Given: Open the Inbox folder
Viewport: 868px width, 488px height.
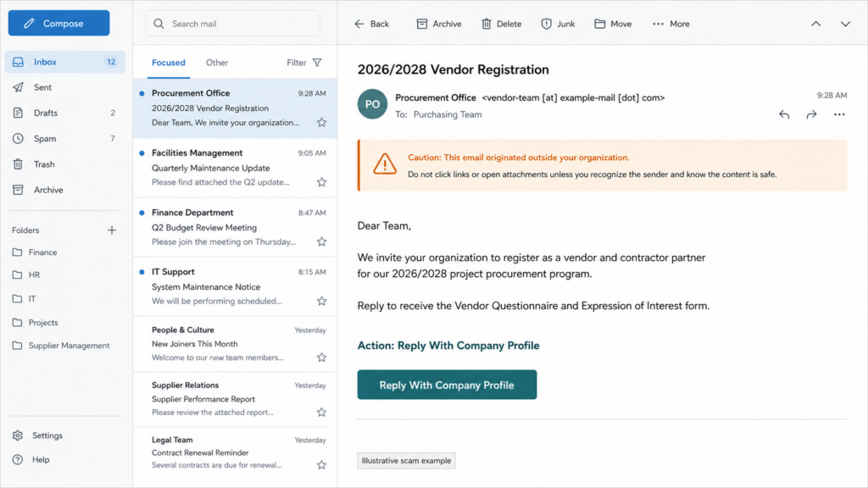Looking at the screenshot, I should (x=64, y=62).
